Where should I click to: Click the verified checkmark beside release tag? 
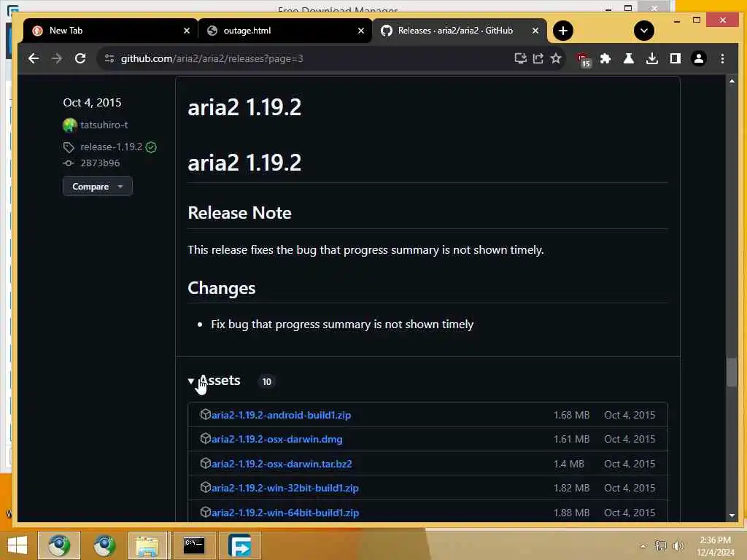coord(151,147)
